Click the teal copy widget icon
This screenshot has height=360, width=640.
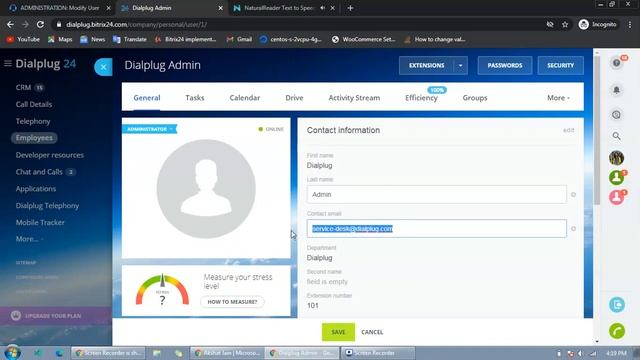pos(617,304)
